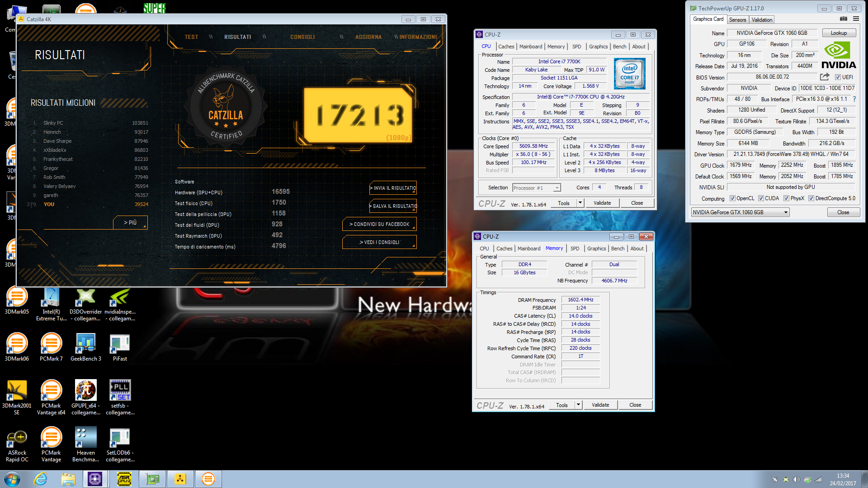This screenshot has width=868, height=488.
Task: Toggle the DirectCompute 5.0 checkbox
Action: coord(811,198)
